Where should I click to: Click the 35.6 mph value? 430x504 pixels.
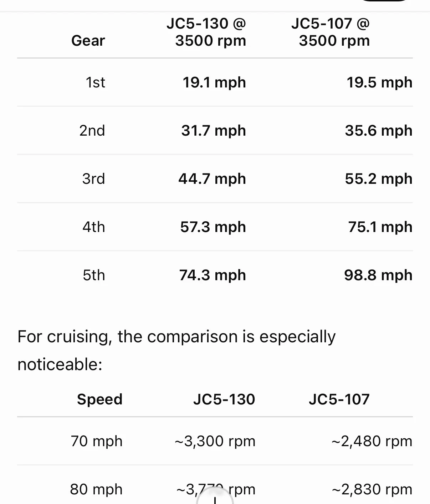pos(379,131)
